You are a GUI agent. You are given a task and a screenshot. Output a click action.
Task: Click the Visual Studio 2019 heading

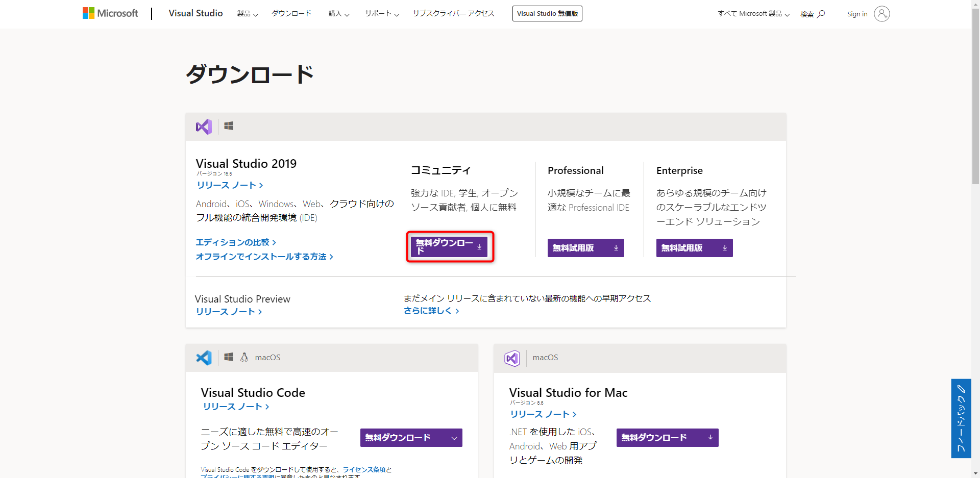(x=246, y=164)
